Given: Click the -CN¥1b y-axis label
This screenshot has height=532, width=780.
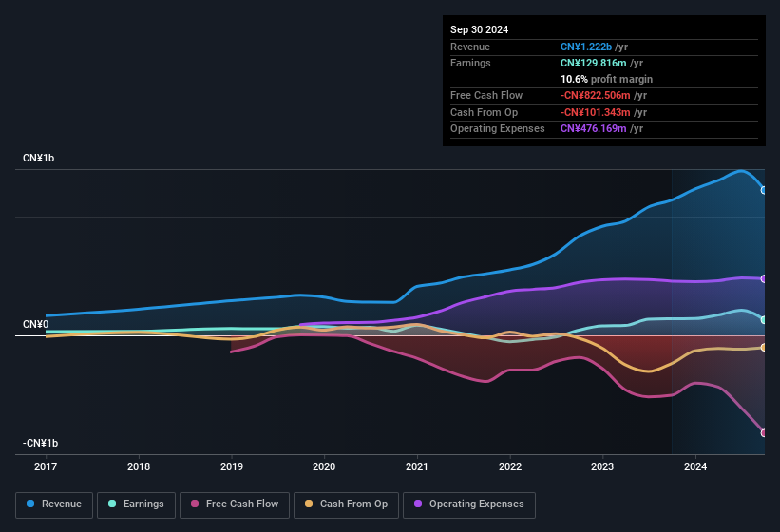Looking at the screenshot, I should click(40, 443).
